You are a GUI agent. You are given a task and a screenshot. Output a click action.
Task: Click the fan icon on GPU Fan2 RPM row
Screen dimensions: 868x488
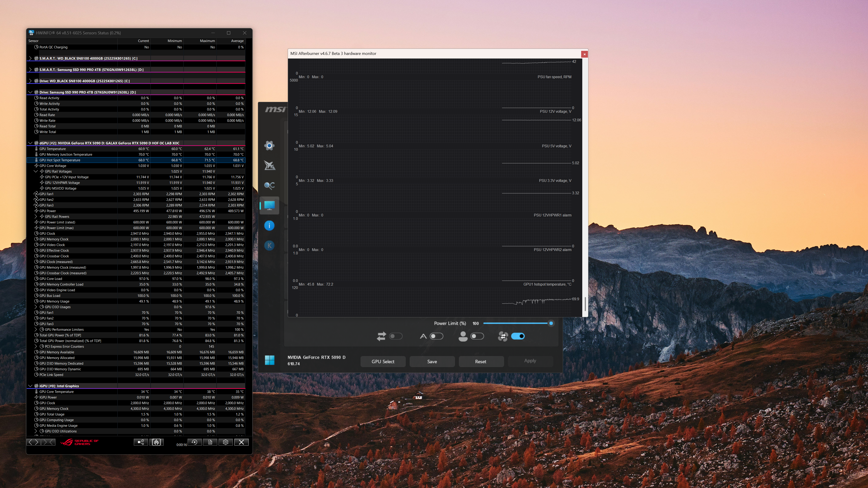coord(36,200)
